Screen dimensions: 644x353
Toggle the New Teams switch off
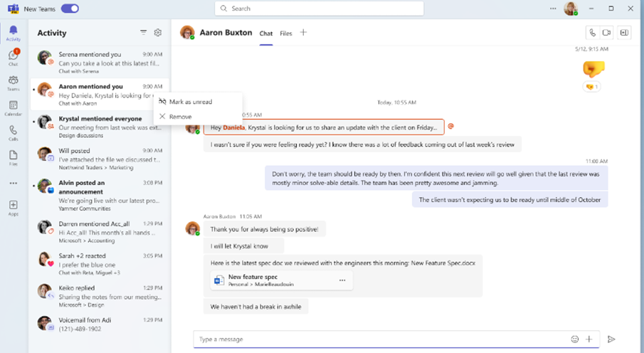[70, 9]
